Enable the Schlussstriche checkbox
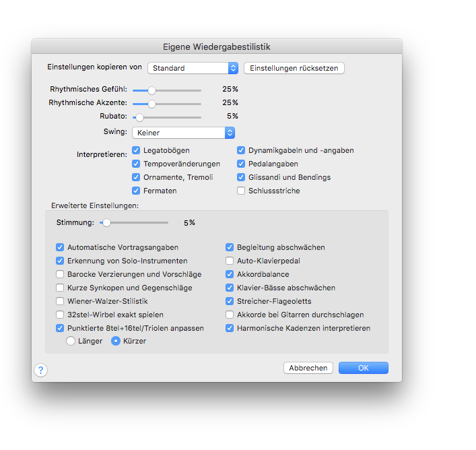The image size is (476, 450). click(241, 191)
